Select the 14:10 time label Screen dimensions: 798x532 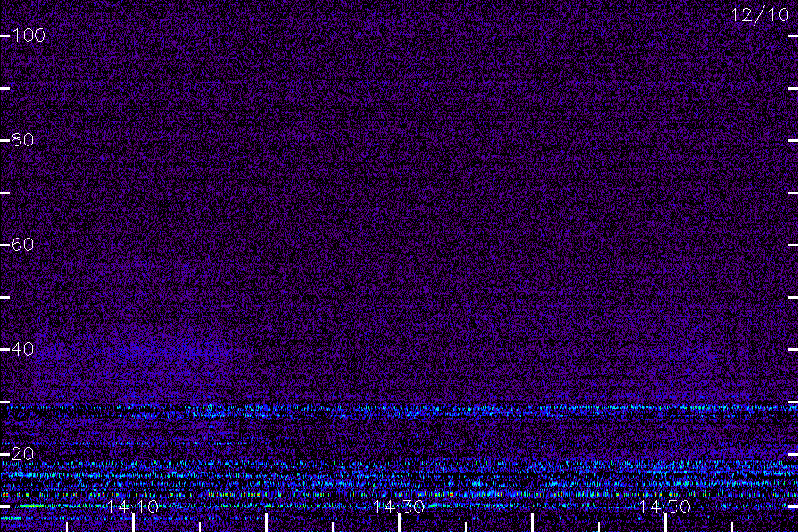133,507
